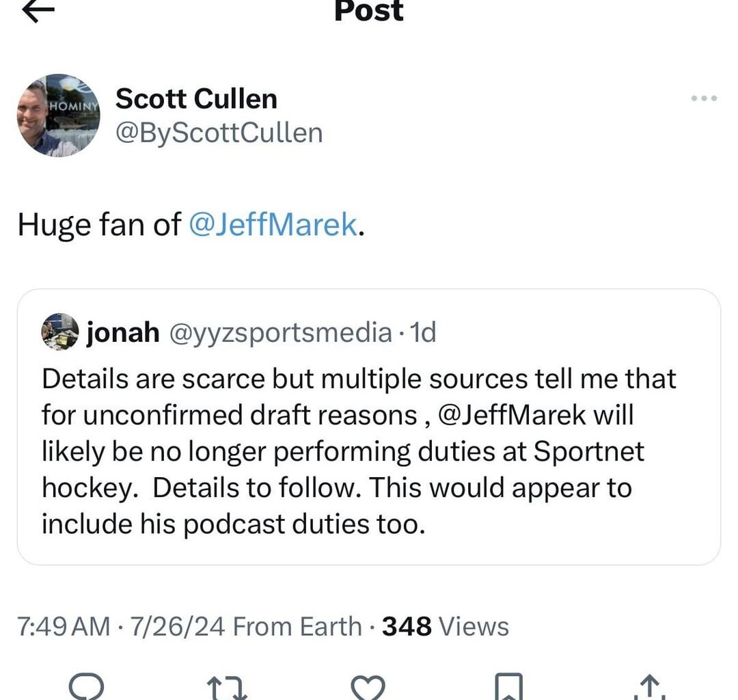Open the @JeffMarek link inside jonah's quote
This screenshot has height=700, width=738.
tap(508, 414)
